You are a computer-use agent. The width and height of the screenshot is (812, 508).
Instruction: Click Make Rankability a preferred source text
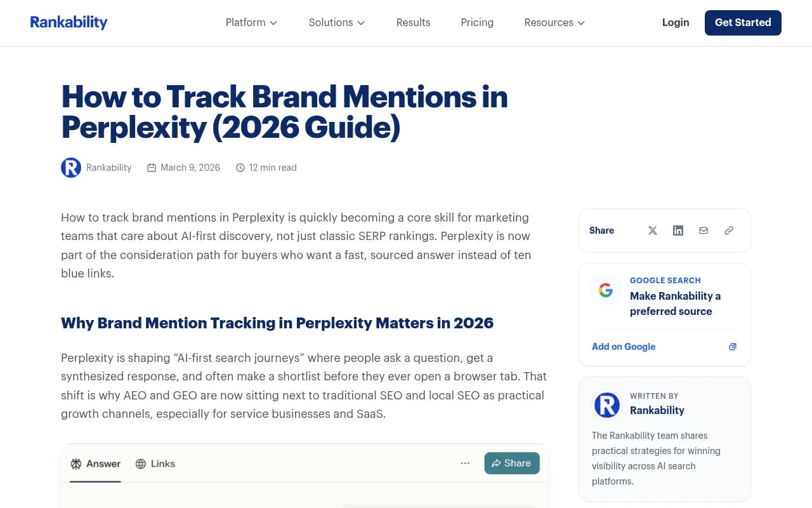point(675,304)
